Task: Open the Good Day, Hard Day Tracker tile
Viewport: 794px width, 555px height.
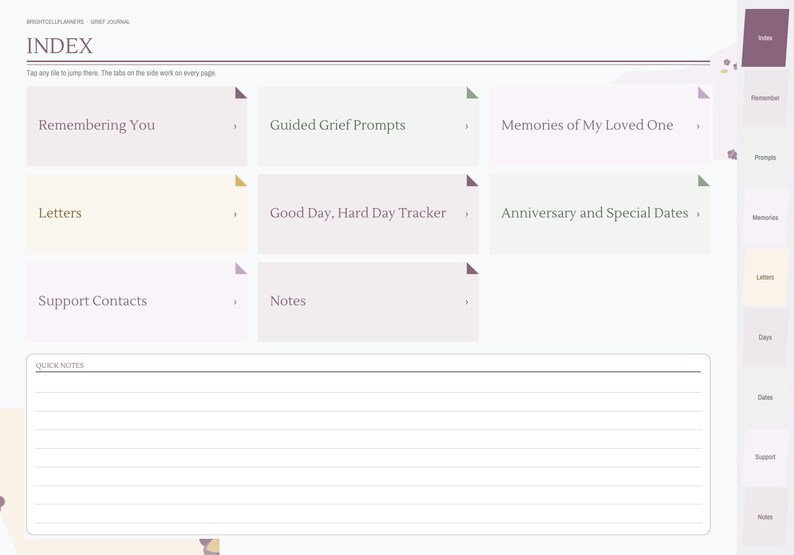Action: point(368,214)
